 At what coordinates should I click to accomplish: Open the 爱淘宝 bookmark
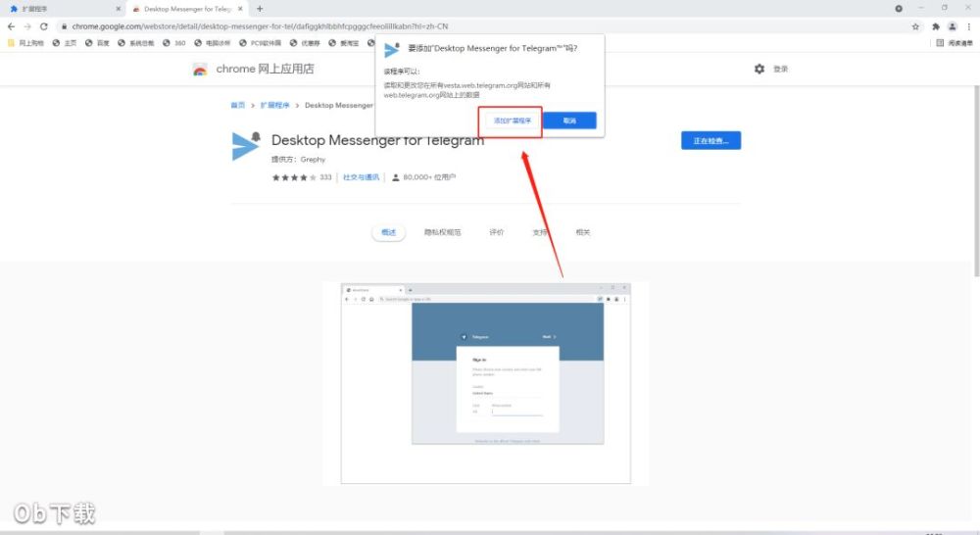pos(344,43)
